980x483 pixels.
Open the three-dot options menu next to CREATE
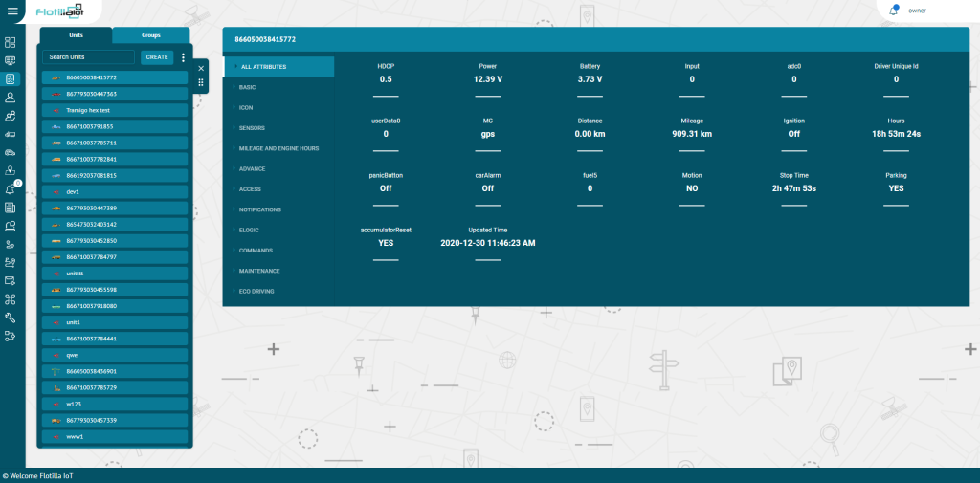point(183,57)
